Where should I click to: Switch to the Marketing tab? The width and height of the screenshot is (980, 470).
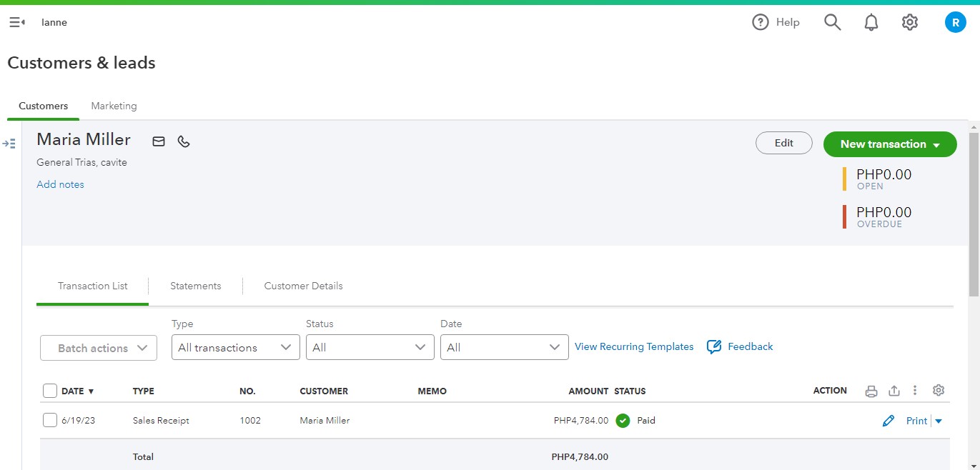(114, 106)
